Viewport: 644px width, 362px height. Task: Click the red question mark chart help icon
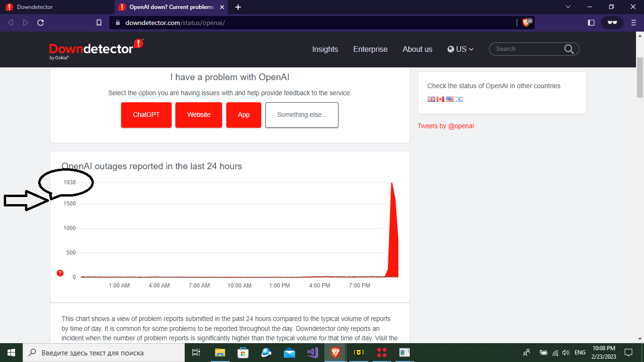coord(60,273)
